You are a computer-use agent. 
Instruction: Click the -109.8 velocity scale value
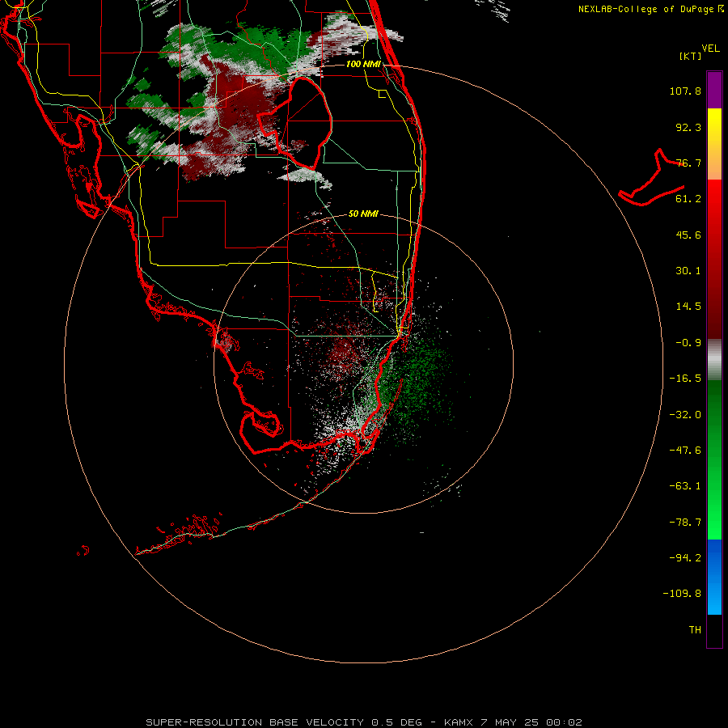682,594
